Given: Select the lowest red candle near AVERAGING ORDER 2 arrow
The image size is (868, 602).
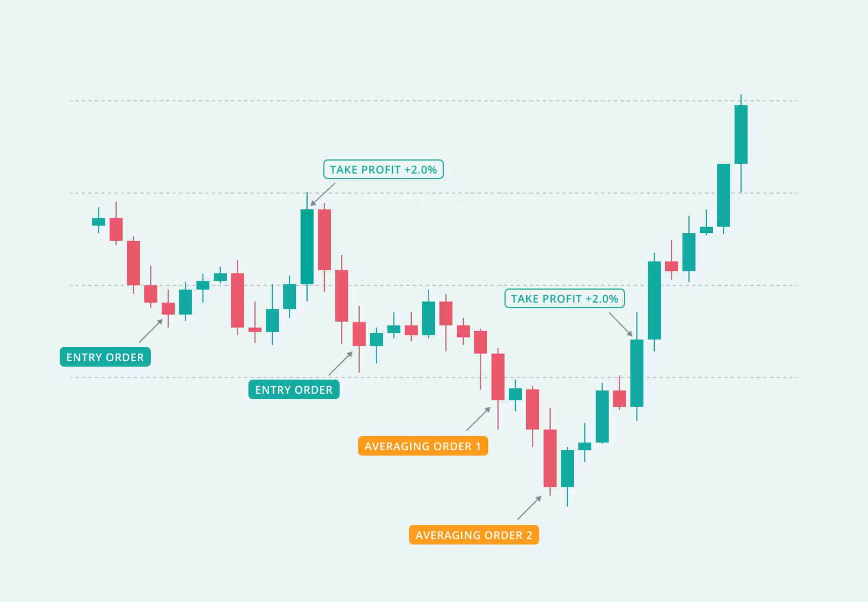Looking at the screenshot, I should click(550, 458).
